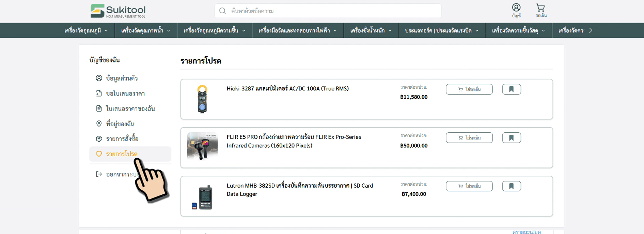Click the person icon beside ข้อมูลส่วนตัว
Screen dimensions: 644x234
pyautogui.click(x=99, y=78)
